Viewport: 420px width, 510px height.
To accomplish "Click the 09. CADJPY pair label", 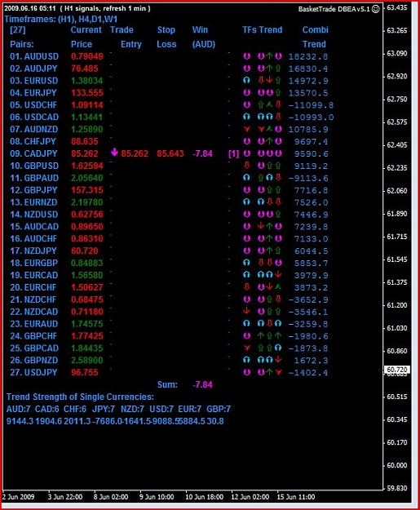I will 33,153.
